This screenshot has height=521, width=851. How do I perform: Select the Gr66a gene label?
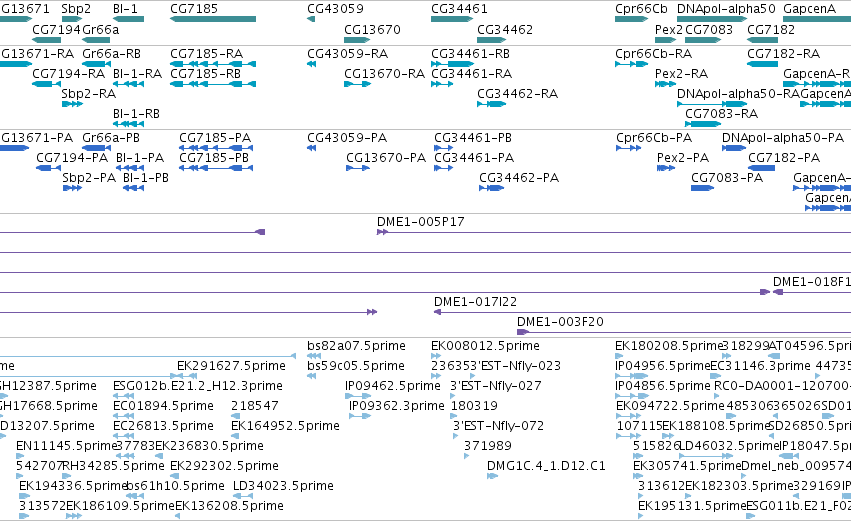coord(100,29)
